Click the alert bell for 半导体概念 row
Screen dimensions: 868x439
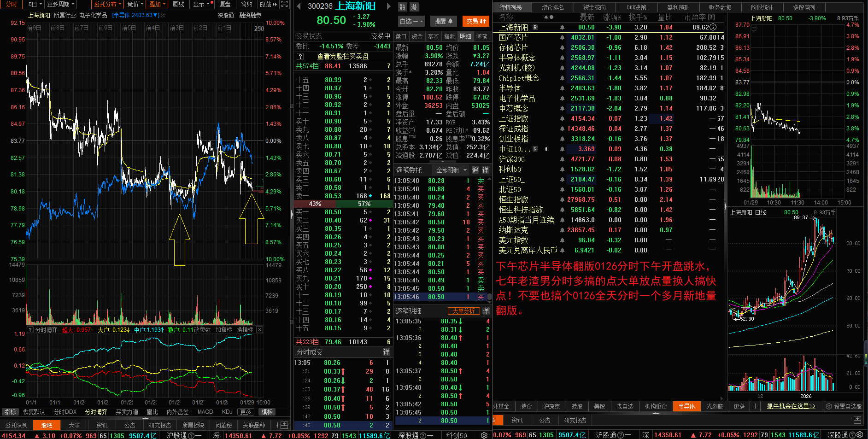click(562, 58)
